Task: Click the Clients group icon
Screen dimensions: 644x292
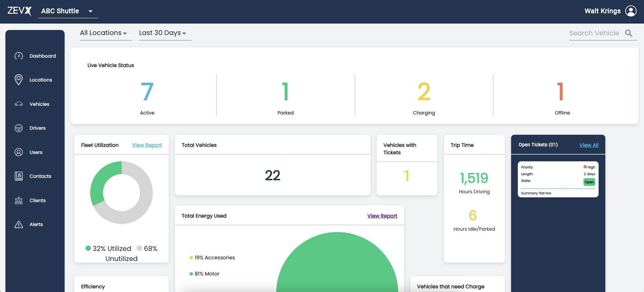Action: coord(18,200)
